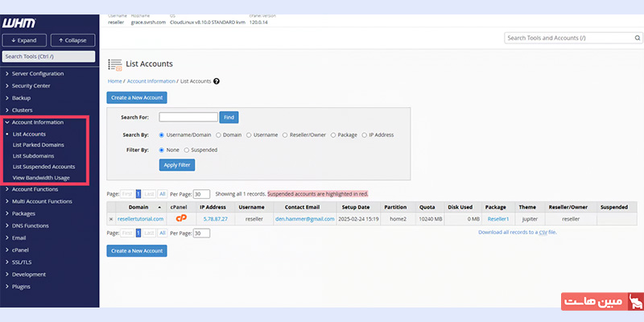Click the plus icon beside resellertutorial.com row
Viewport: 644px width, 322px height.
coord(111,219)
